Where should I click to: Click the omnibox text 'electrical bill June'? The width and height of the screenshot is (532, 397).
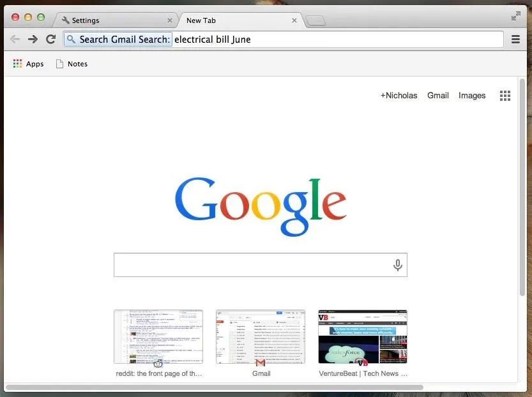213,40
